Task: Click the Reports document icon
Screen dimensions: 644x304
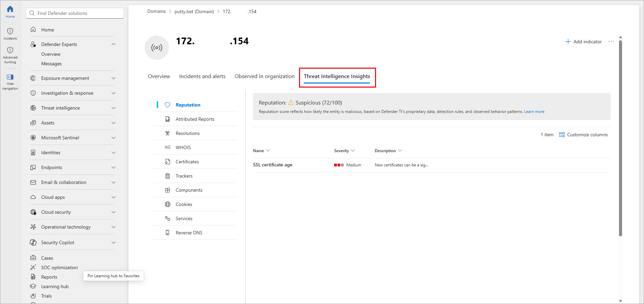Action: point(33,277)
